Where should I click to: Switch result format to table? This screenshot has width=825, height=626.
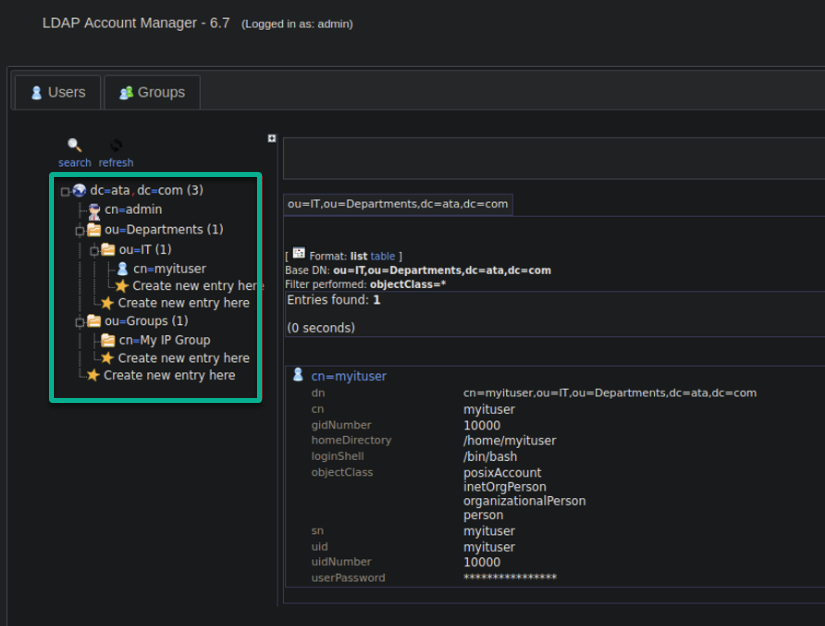pos(383,256)
